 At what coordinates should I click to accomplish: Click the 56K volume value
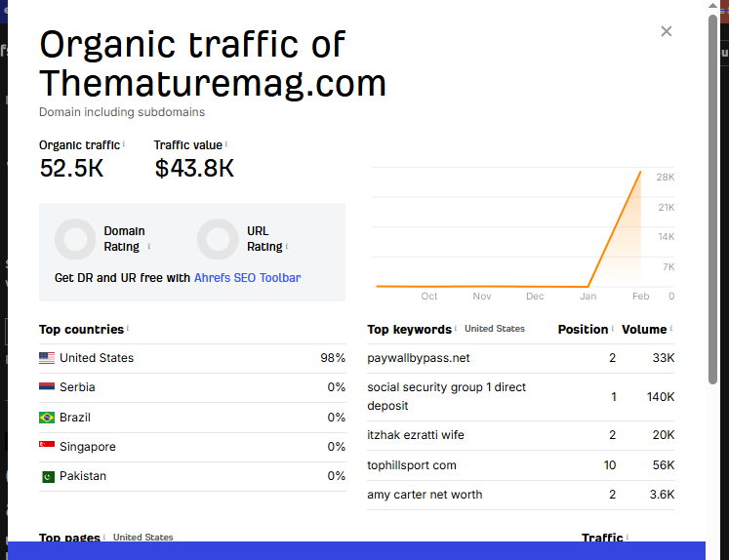[x=664, y=465]
